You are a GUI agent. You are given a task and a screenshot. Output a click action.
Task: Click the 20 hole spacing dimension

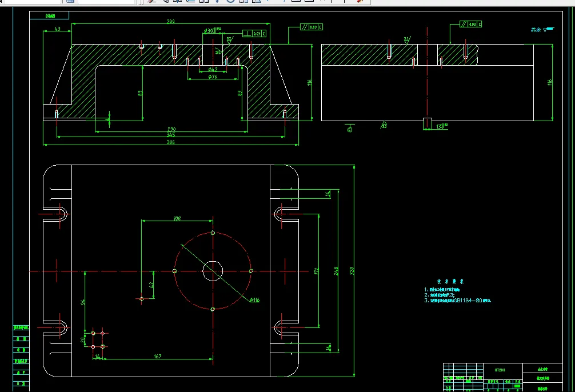82,340
